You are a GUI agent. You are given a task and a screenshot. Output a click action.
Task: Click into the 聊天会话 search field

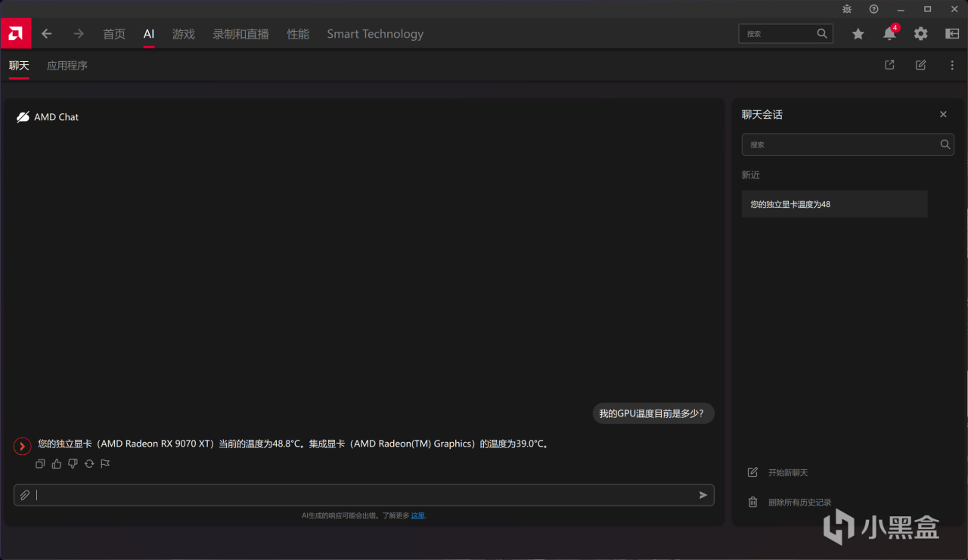click(848, 144)
